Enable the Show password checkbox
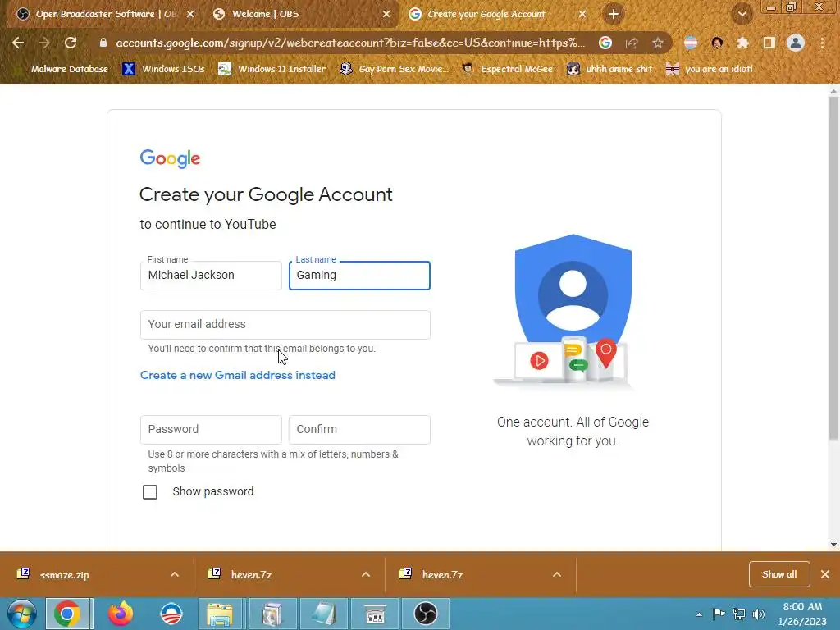 [150, 492]
